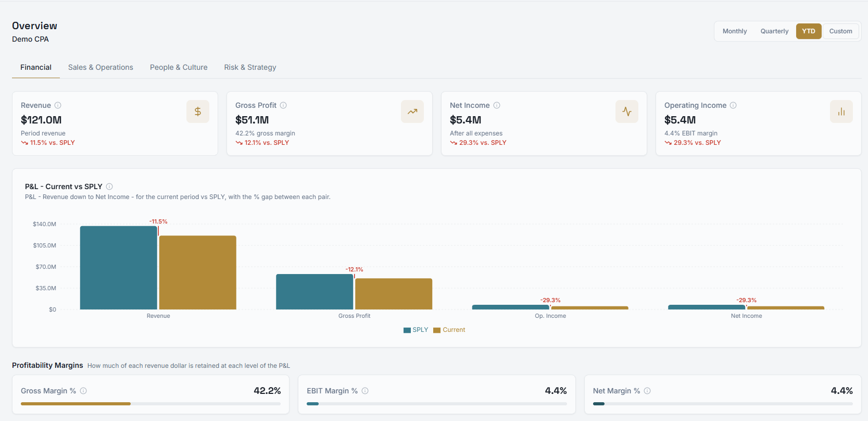
Task: Click the Profitability Margins heading
Action: coord(47,365)
